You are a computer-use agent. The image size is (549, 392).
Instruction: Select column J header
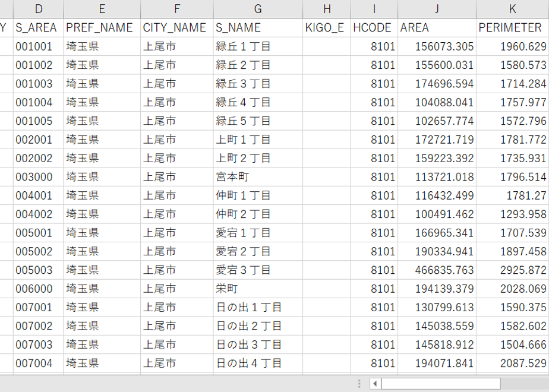point(437,9)
